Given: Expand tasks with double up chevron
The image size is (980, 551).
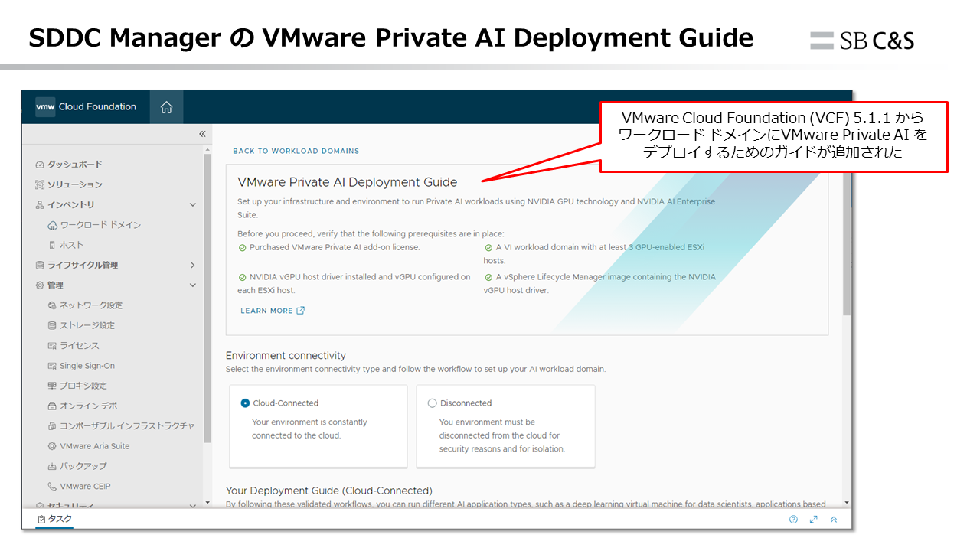Looking at the screenshot, I should point(834,519).
